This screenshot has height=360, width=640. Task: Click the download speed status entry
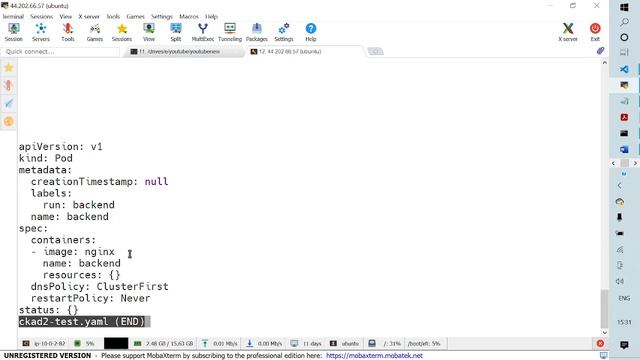(264, 344)
